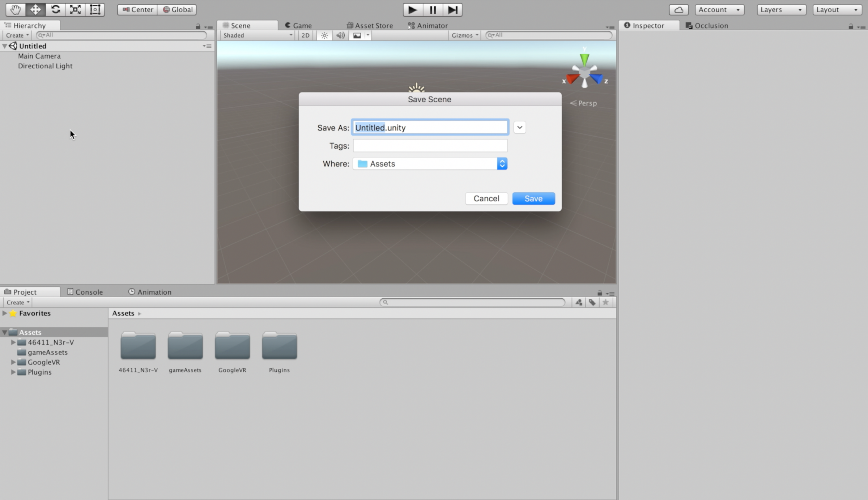Toggle scene lighting

[x=324, y=35]
